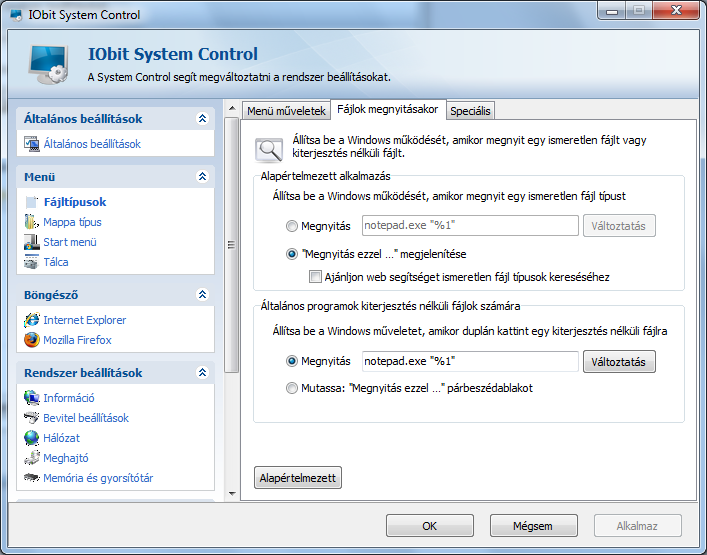Open Internet Explorer settings link
Screen dimensions: 707x555
click(85, 320)
